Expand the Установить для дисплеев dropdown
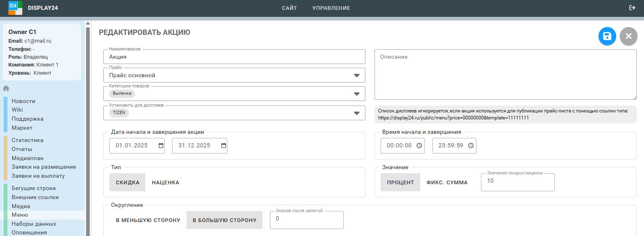The image size is (644, 236). [x=356, y=113]
